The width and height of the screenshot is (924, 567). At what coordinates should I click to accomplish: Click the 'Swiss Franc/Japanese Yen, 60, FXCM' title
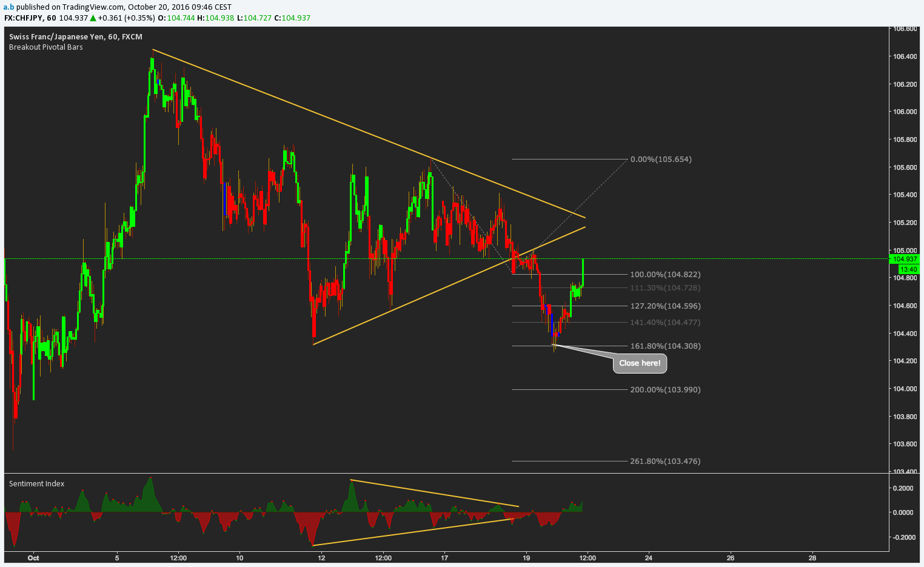pos(76,37)
